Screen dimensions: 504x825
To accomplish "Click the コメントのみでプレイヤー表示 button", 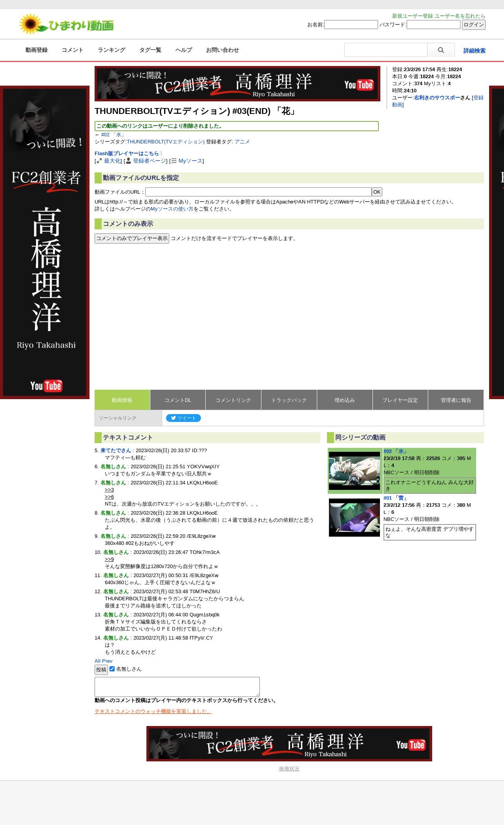I will click(x=132, y=238).
